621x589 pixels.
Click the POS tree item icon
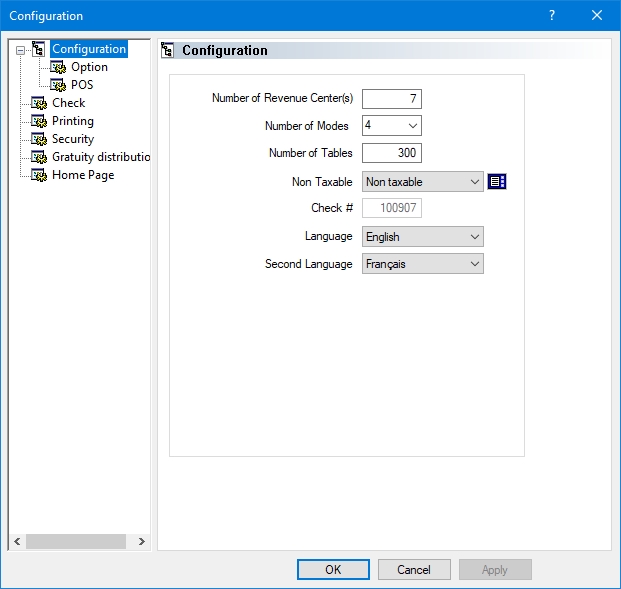(x=58, y=85)
